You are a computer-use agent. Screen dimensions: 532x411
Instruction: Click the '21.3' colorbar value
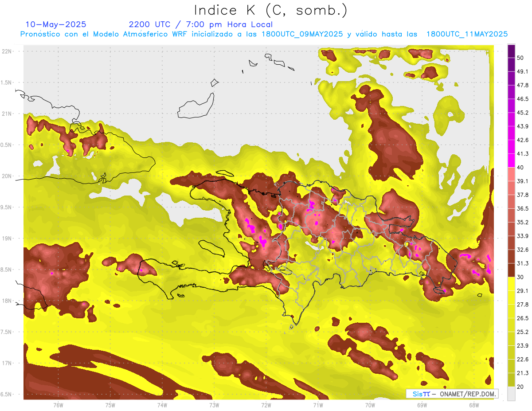522,373
